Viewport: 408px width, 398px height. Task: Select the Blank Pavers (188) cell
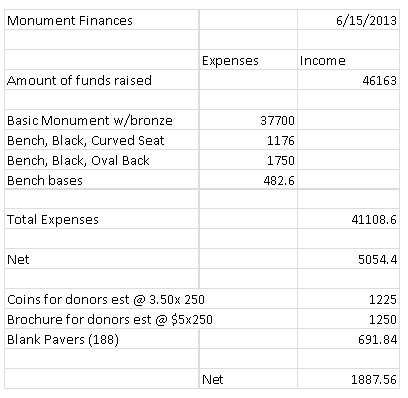102,339
